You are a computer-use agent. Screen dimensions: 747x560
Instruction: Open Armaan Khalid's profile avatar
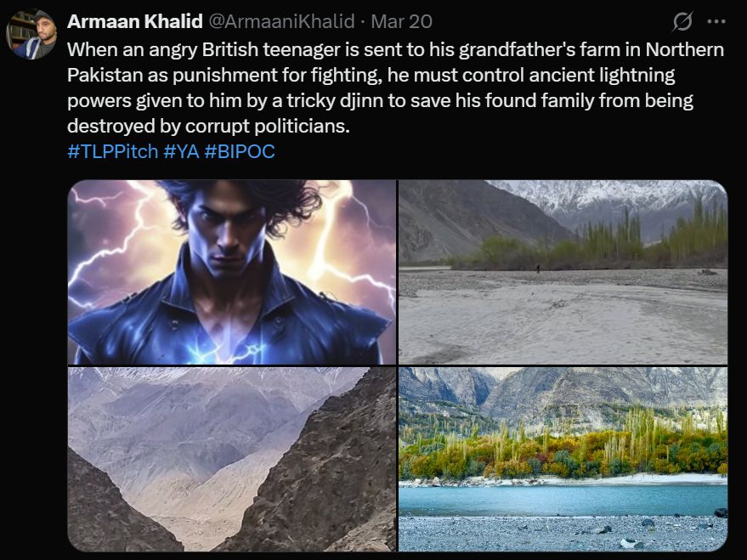31,34
